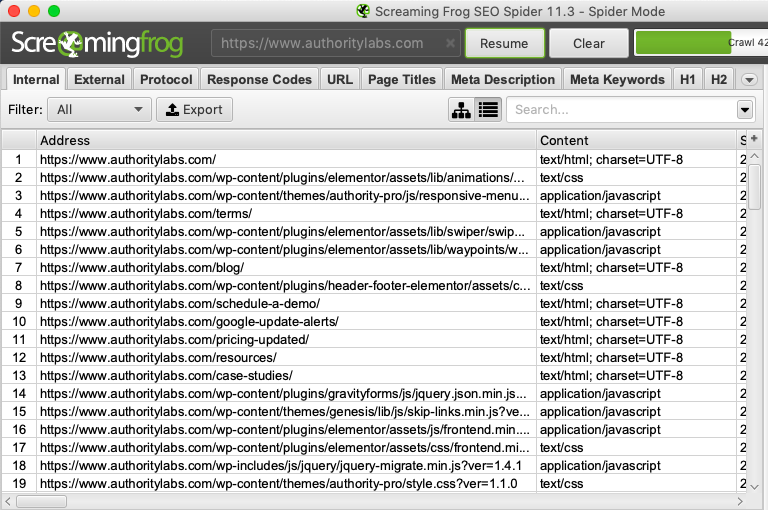Select the /terms/ address row
768x510 pixels.
click(374, 213)
